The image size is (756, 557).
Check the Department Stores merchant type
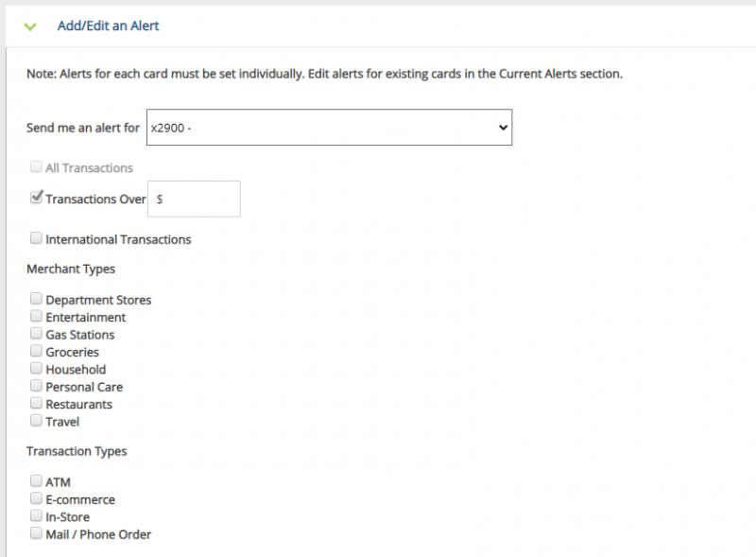pyautogui.click(x=37, y=300)
